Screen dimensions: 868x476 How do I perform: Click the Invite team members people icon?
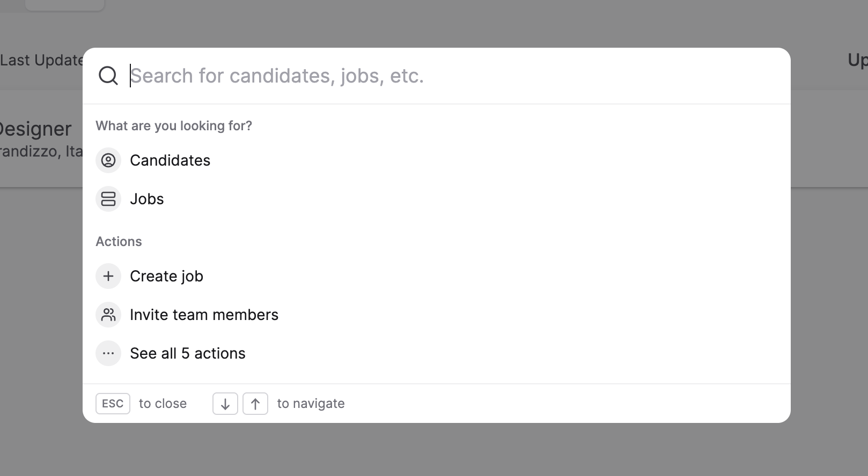[x=108, y=315]
